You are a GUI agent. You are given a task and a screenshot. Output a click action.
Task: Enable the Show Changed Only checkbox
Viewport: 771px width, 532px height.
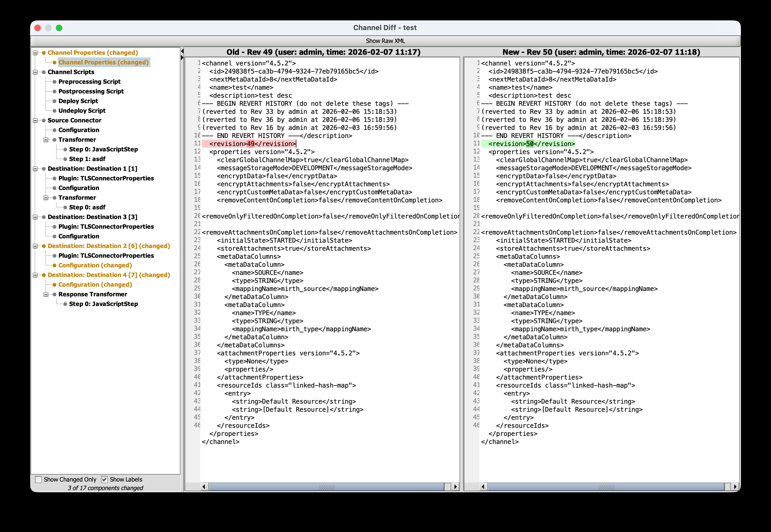tap(39, 479)
